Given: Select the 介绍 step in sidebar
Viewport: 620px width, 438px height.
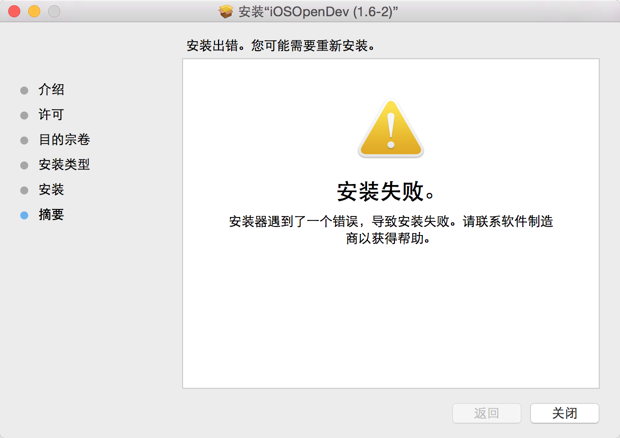Looking at the screenshot, I should coord(51,89).
